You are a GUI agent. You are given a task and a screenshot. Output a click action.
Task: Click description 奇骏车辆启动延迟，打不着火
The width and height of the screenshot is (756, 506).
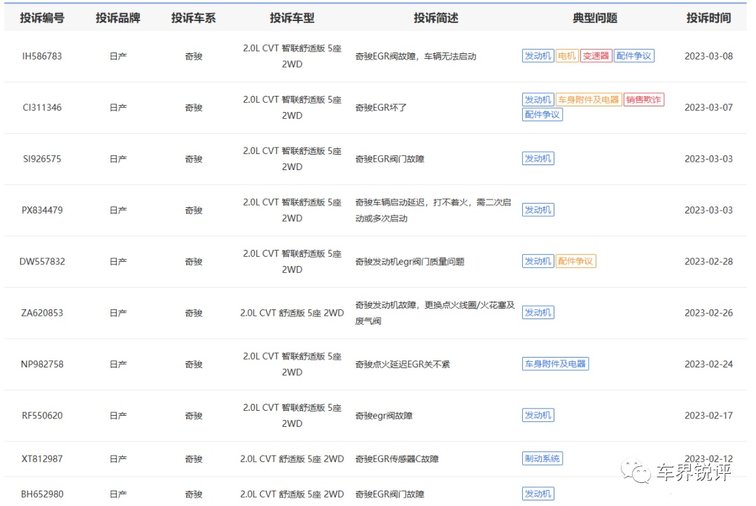tap(433, 210)
